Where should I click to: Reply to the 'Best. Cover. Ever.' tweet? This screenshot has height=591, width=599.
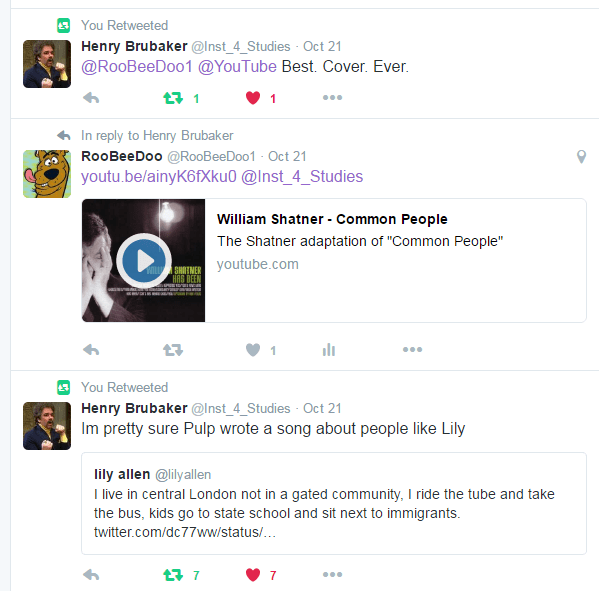pyautogui.click(x=91, y=98)
